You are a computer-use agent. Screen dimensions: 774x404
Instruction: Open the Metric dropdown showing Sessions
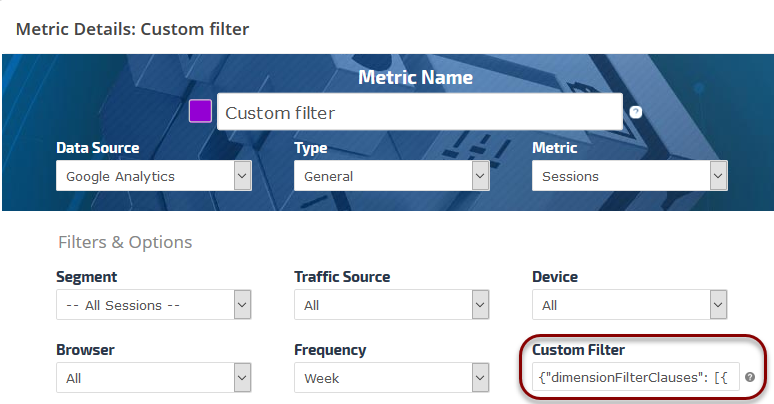coord(629,176)
